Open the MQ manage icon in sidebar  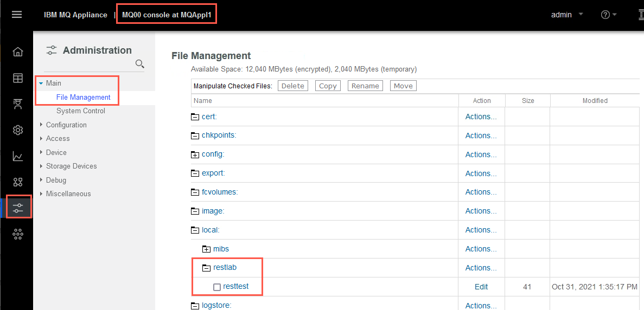pyautogui.click(x=18, y=104)
